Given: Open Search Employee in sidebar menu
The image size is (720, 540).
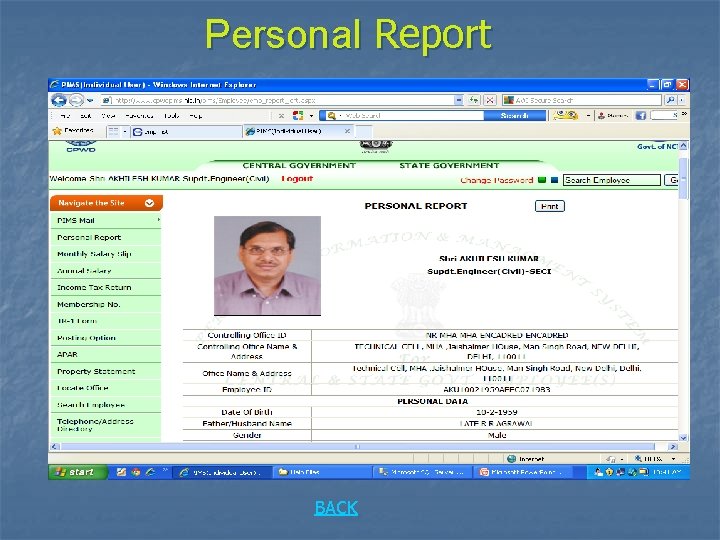Looking at the screenshot, I should [106, 405].
